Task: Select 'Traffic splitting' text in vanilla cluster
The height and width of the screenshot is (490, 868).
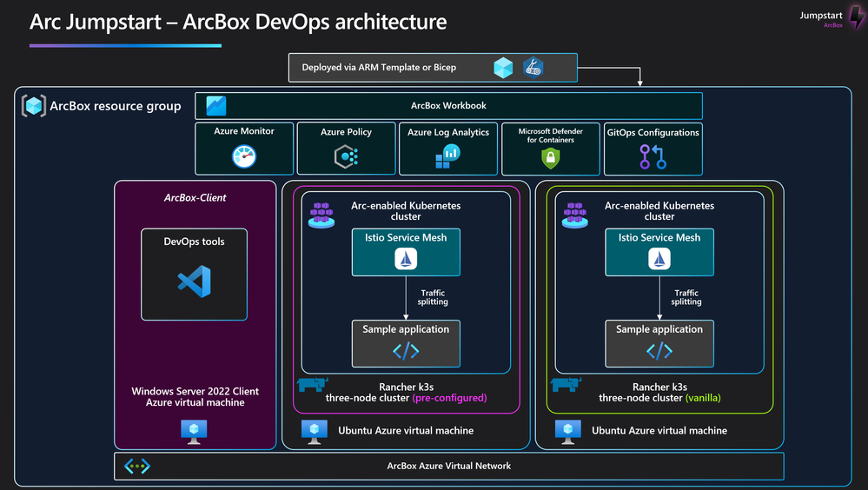Action: point(686,297)
